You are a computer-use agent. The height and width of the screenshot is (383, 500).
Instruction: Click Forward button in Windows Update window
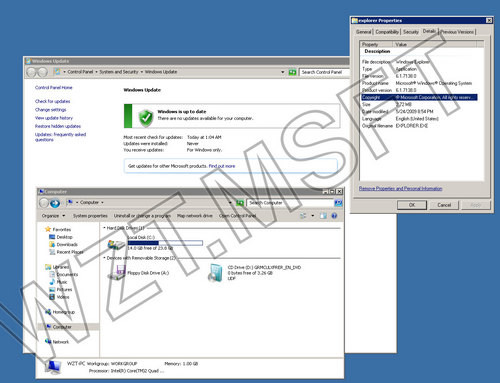[x=42, y=72]
